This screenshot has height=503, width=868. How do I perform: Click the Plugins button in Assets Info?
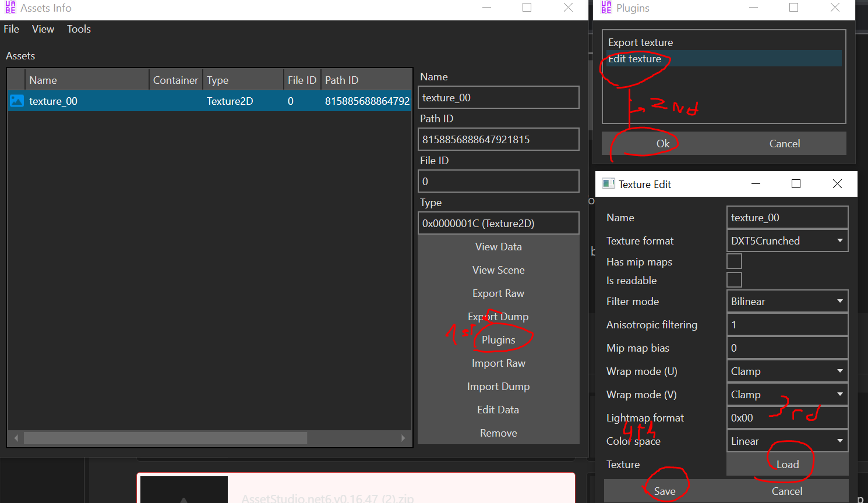[x=498, y=340]
